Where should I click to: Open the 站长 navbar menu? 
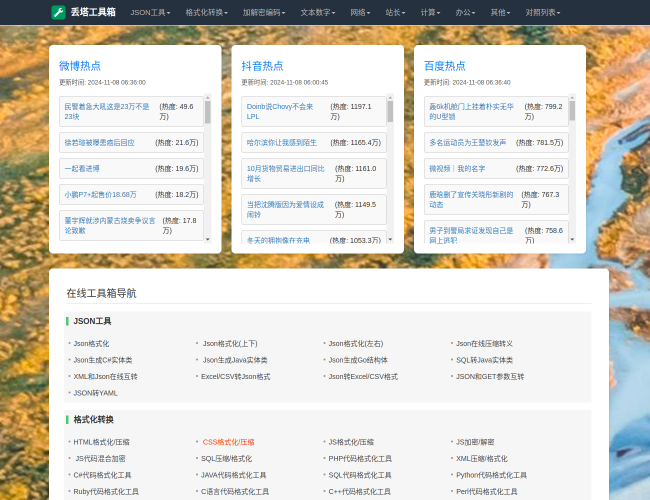coord(397,12)
